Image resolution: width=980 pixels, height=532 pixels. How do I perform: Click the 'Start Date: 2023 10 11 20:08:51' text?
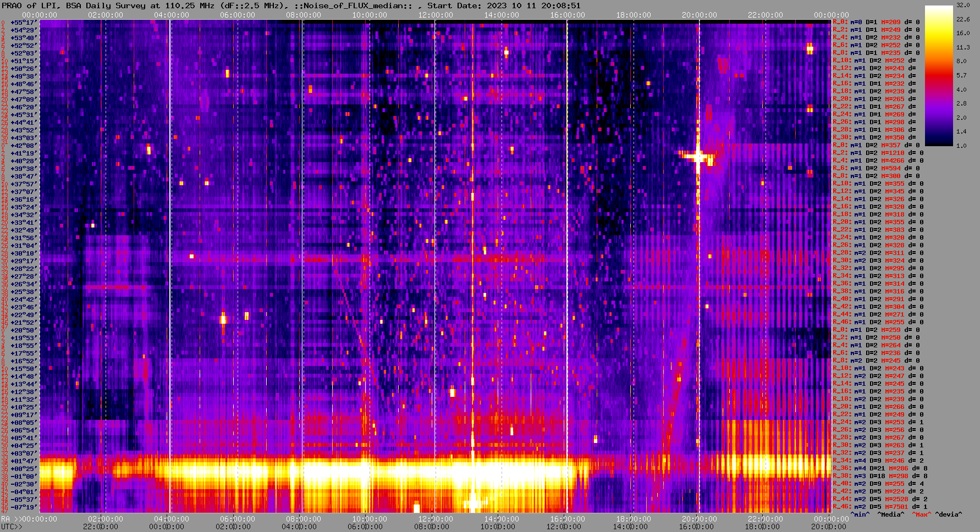pos(504,5)
